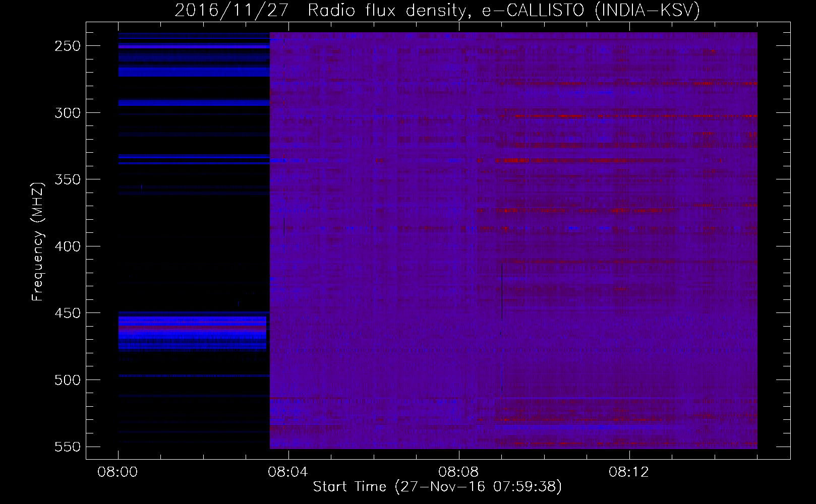Click the 08:12 time tick label
The image size is (816, 504).
(x=629, y=472)
